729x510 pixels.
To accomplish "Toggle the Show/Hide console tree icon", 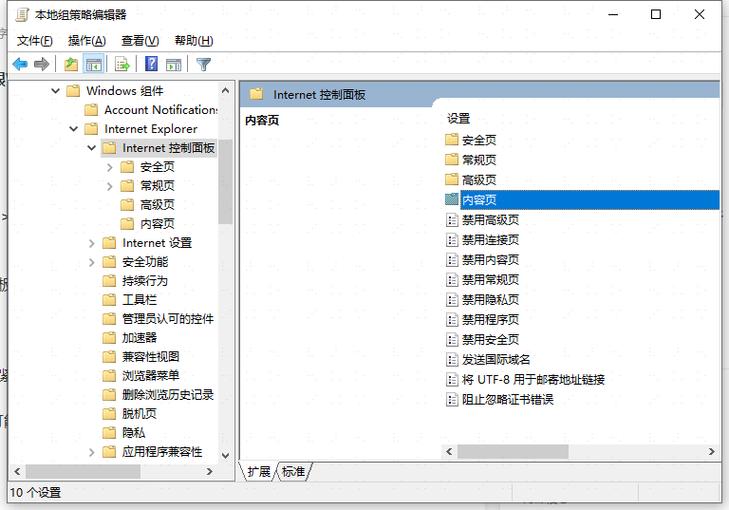I will (93, 64).
